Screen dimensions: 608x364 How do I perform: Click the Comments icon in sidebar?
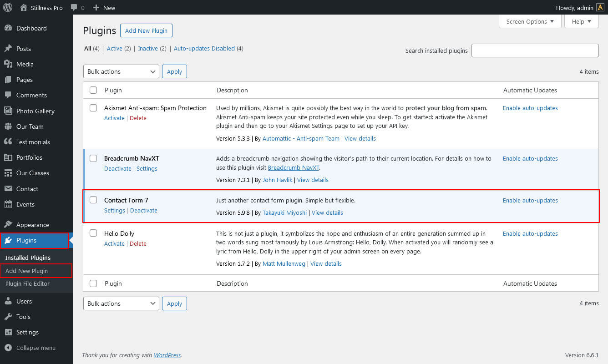(x=8, y=95)
